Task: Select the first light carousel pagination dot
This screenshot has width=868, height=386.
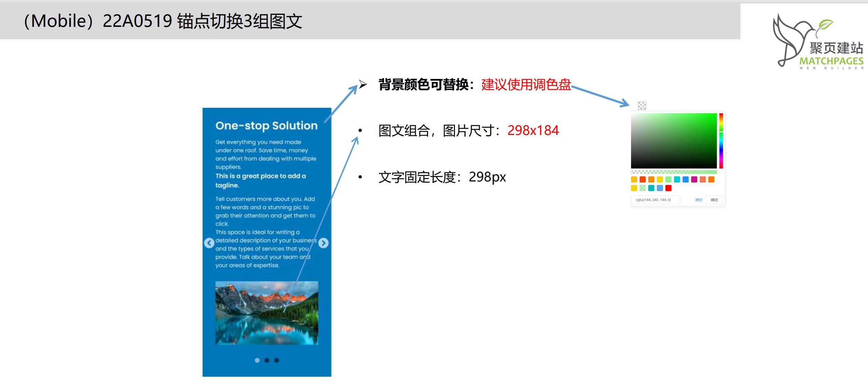Action: [257, 360]
